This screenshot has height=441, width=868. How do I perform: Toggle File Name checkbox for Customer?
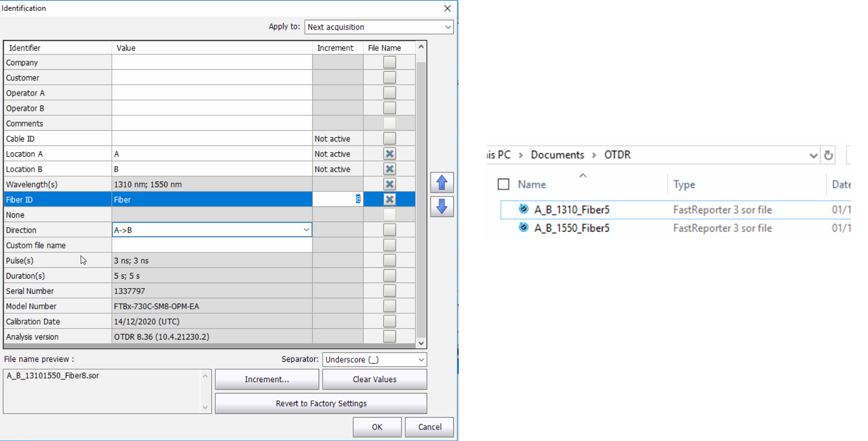(389, 78)
